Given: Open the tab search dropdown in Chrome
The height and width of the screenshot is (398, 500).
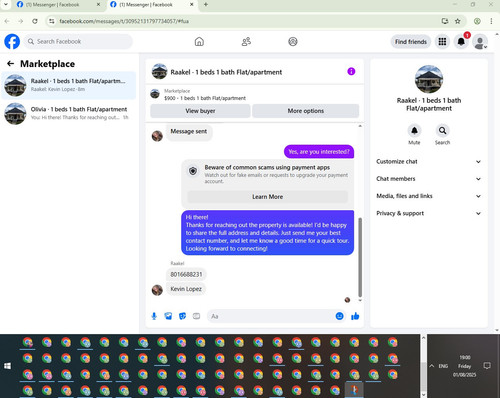Looking at the screenshot, I should 6,5.
